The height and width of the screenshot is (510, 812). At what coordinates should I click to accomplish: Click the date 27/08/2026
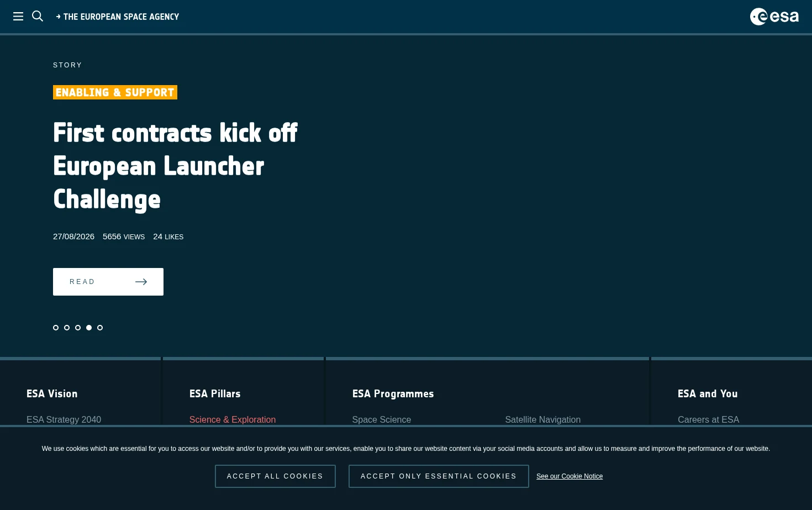coord(73,236)
